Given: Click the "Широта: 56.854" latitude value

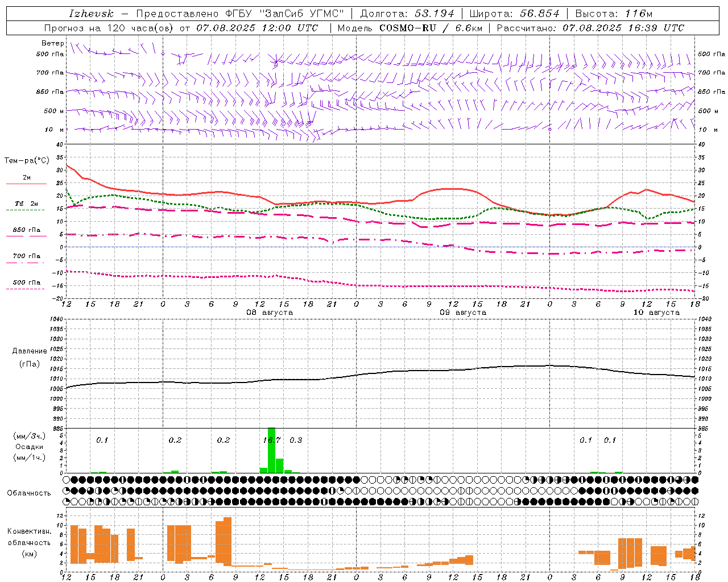Looking at the screenshot, I should tap(515, 14).
